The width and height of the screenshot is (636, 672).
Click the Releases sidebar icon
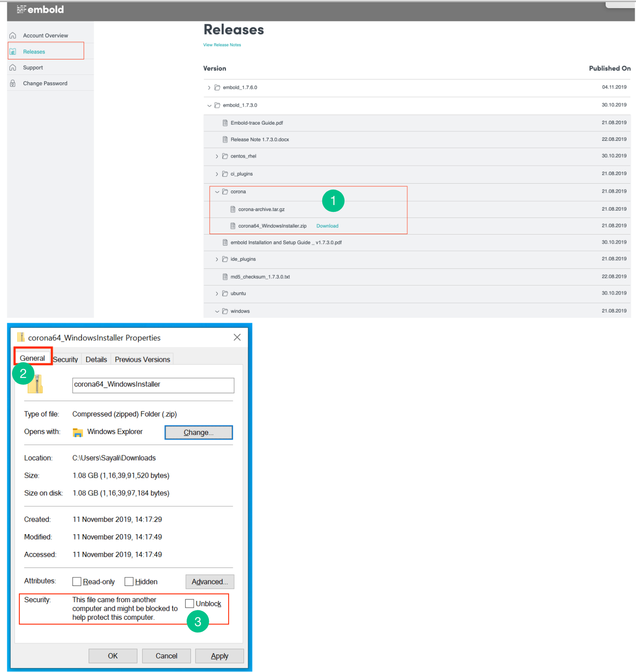pyautogui.click(x=13, y=51)
